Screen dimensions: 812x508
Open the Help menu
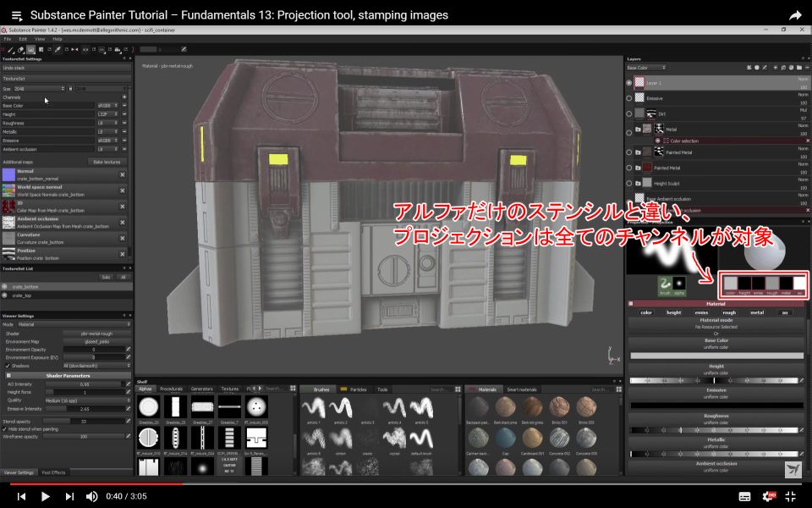click(x=57, y=39)
